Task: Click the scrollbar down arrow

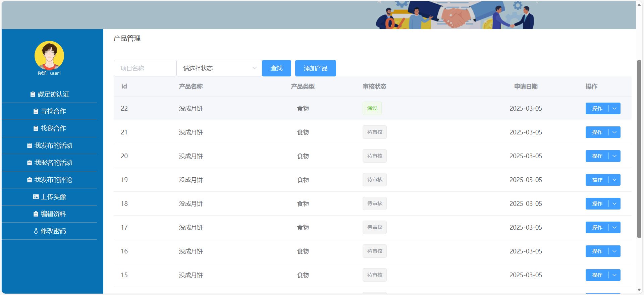Action: [639, 290]
